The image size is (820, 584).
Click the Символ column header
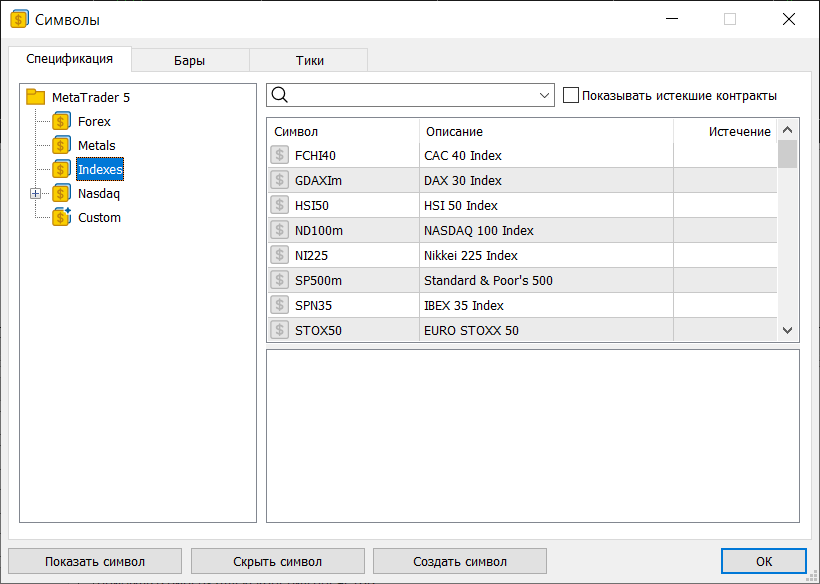coord(343,131)
